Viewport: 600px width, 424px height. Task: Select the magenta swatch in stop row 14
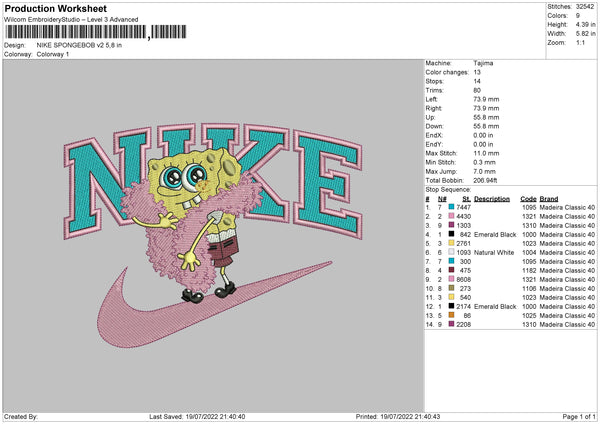tap(452, 324)
